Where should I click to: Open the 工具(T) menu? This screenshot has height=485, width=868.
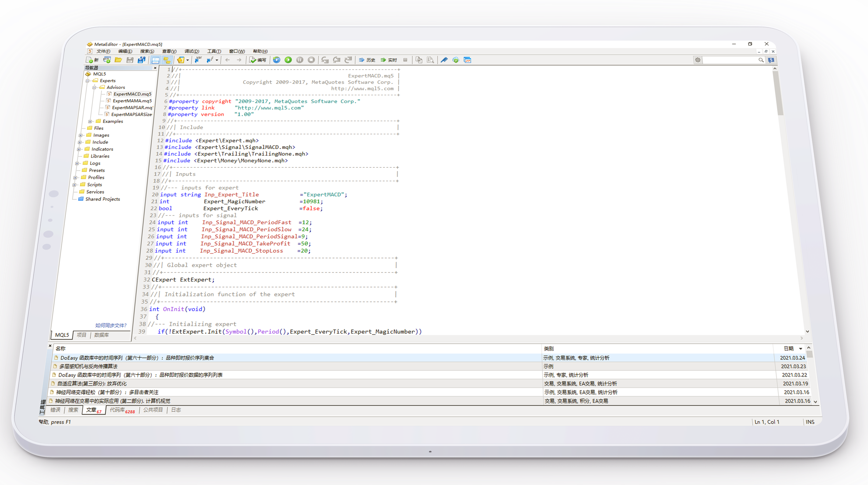pos(214,51)
